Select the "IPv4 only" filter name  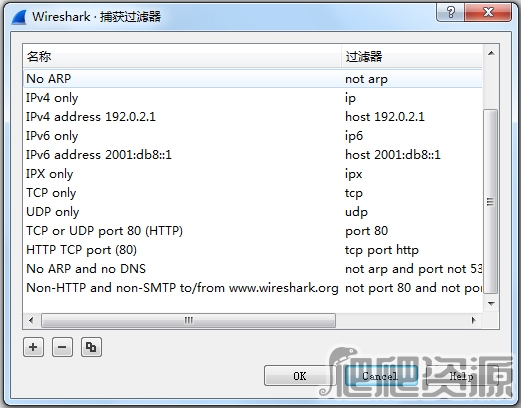coord(52,98)
